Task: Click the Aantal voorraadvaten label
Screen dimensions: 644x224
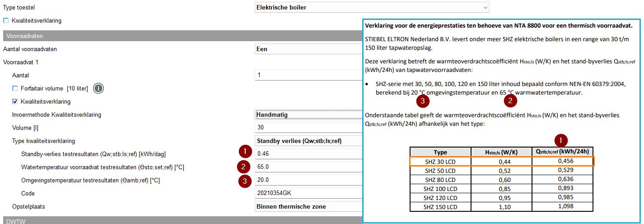Action: (x=30, y=49)
